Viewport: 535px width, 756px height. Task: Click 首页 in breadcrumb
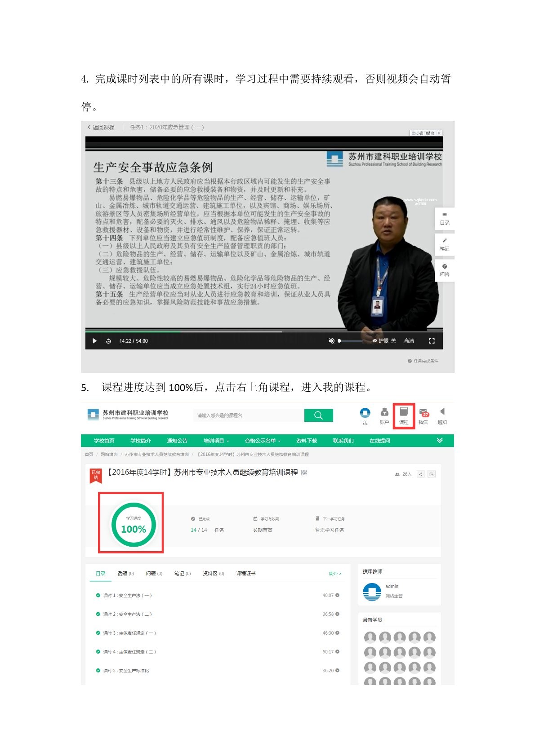point(89,455)
